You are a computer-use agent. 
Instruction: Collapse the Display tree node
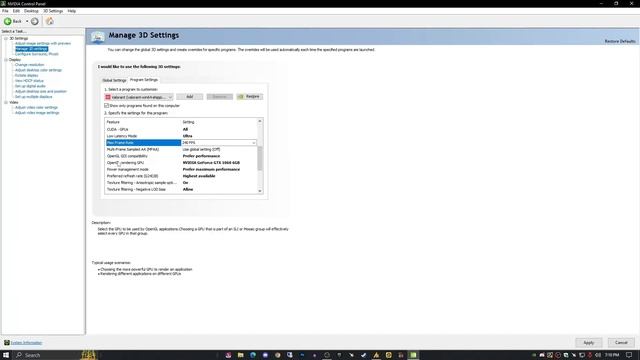[6, 60]
